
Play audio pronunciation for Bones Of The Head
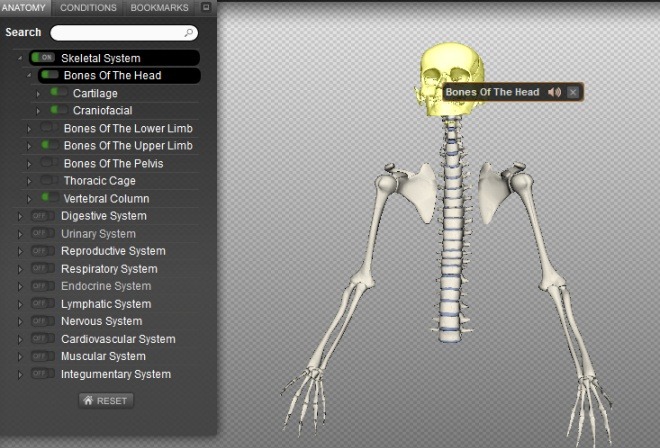pyautogui.click(x=554, y=92)
